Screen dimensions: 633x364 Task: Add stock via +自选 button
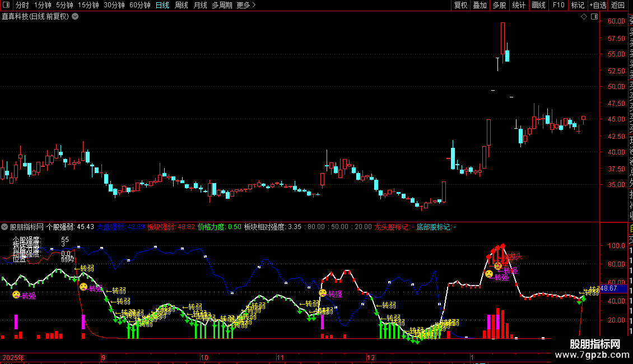click(598, 5)
